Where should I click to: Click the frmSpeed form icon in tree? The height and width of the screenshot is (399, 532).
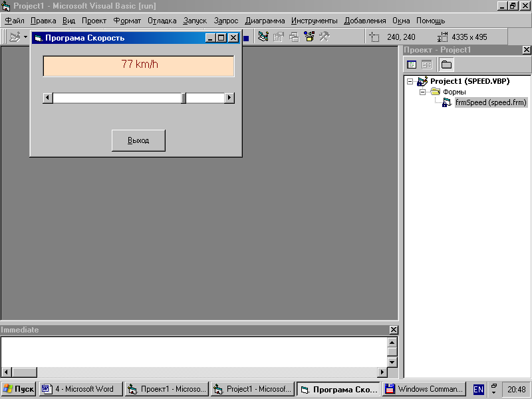point(447,102)
